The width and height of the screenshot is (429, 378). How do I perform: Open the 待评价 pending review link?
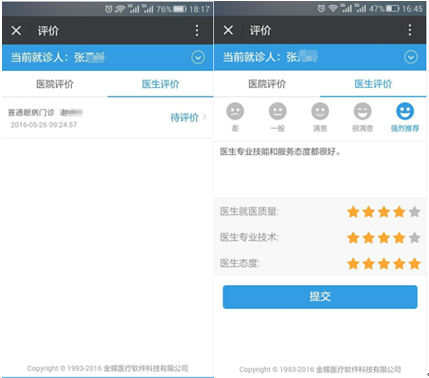[184, 117]
